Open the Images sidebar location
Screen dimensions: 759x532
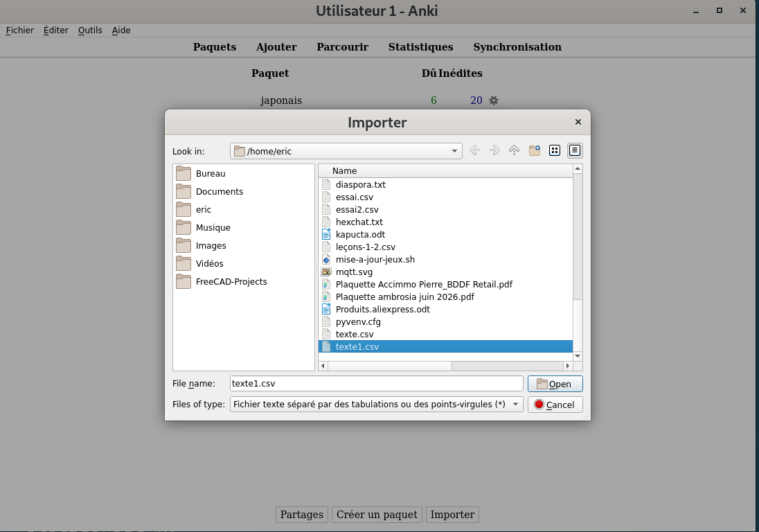211,245
